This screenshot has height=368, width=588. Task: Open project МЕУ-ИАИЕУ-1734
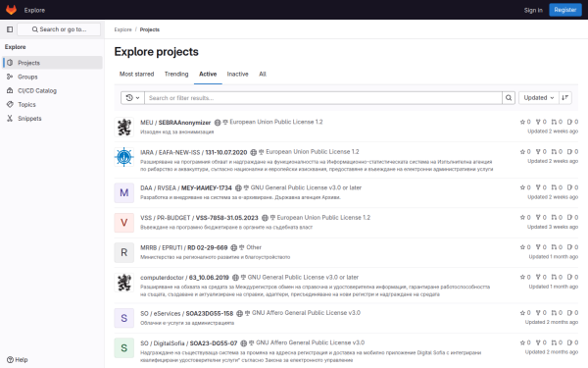(207, 188)
